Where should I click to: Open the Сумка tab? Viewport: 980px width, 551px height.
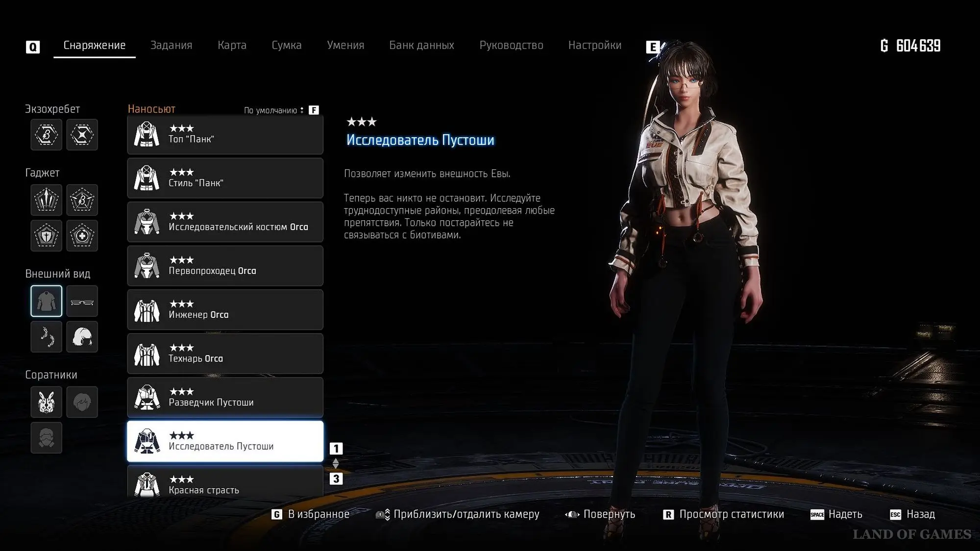pos(287,45)
